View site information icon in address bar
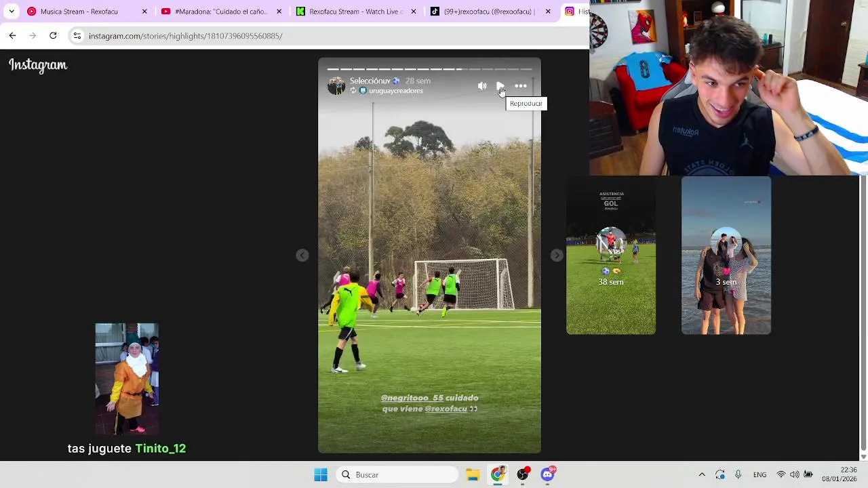This screenshot has height=488, width=868. click(77, 36)
